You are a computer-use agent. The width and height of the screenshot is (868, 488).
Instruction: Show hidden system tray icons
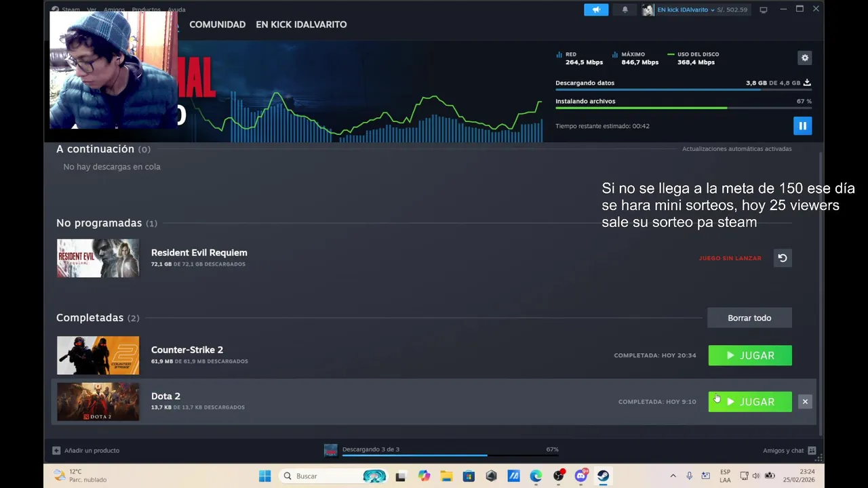pos(673,476)
